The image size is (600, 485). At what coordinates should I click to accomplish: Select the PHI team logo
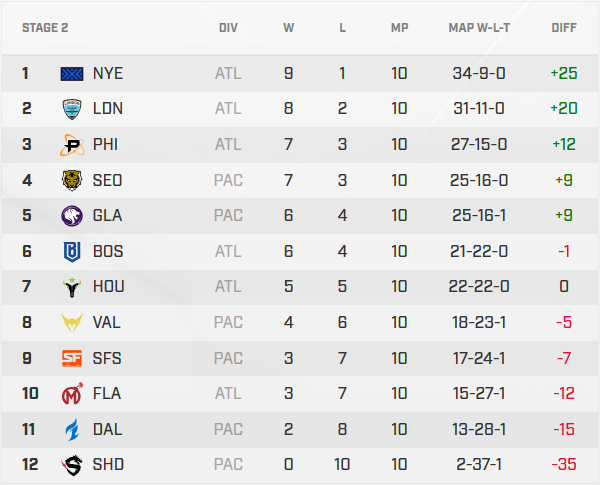[x=73, y=144]
